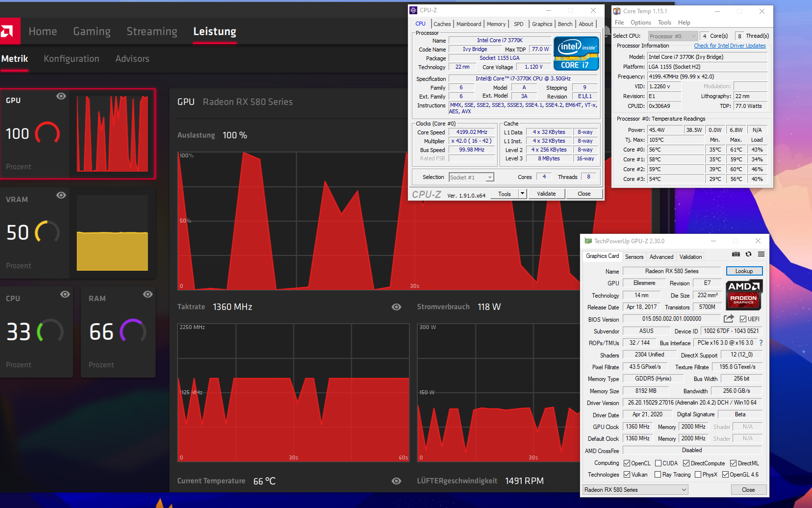Open the Radeon RX 580 Series dropdown in GPU-Z

pyautogui.click(x=635, y=490)
